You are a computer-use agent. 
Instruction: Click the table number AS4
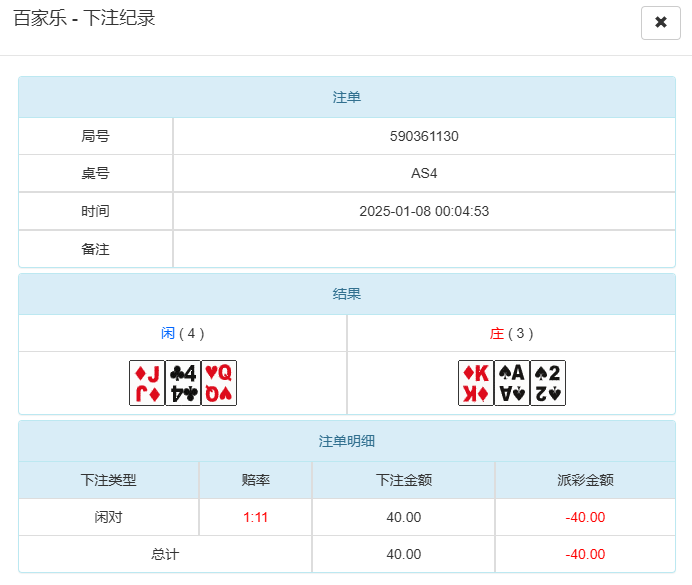(424, 173)
